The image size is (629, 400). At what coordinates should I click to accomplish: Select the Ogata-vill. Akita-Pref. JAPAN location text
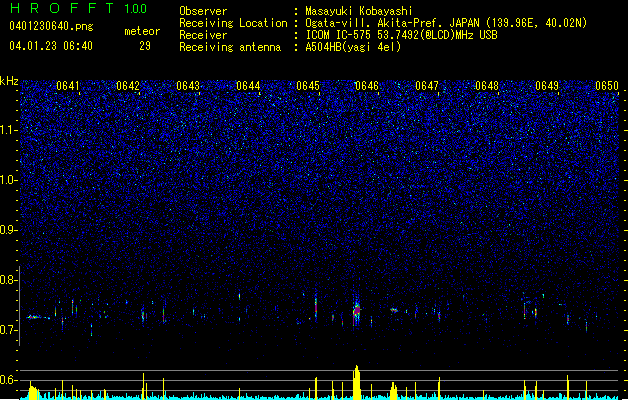click(446, 23)
